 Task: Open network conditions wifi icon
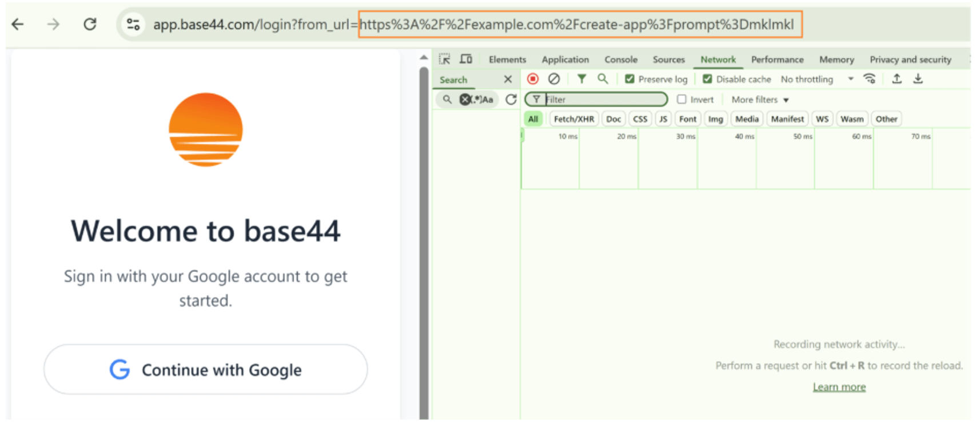(870, 79)
